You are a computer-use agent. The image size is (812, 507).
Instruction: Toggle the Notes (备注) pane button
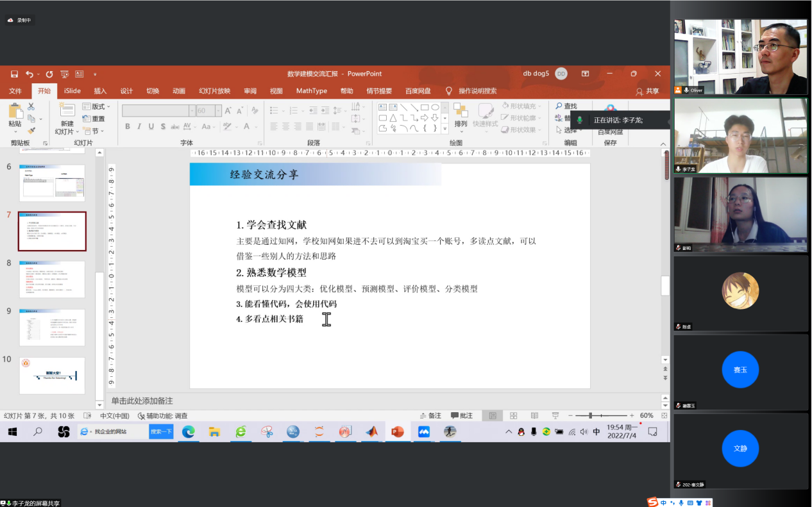[x=430, y=415]
